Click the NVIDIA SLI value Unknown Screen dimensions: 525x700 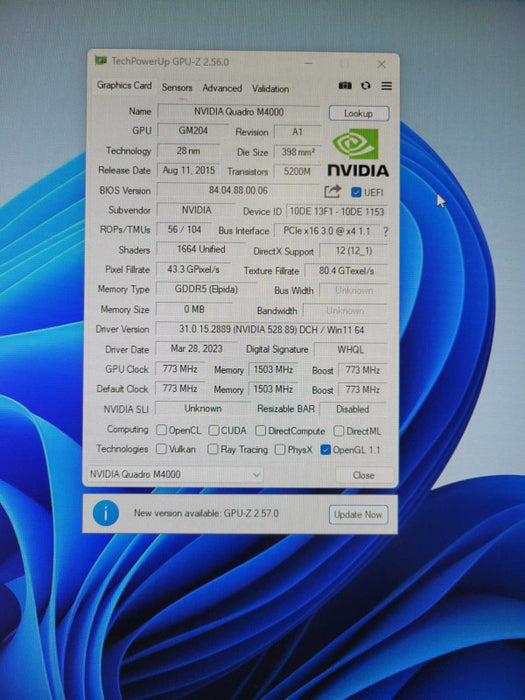[x=203, y=408]
